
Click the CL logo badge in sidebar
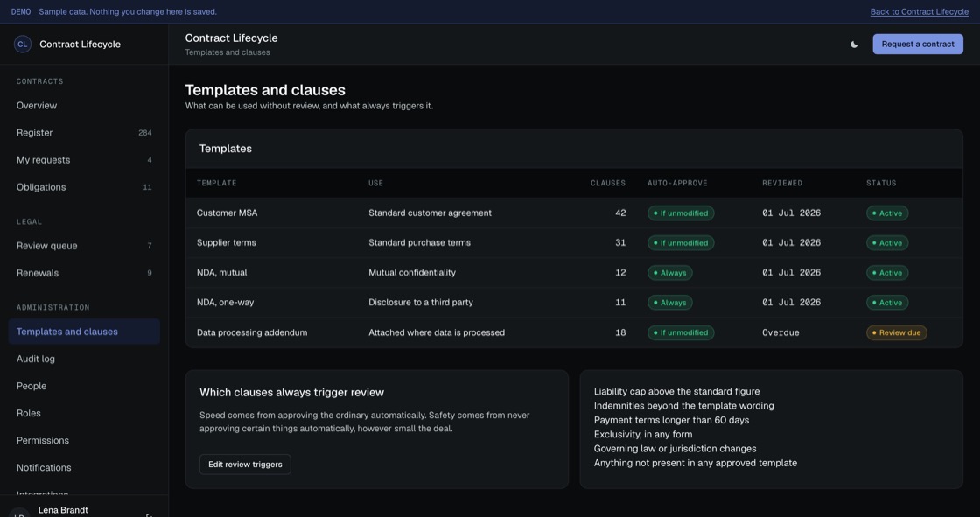[23, 45]
